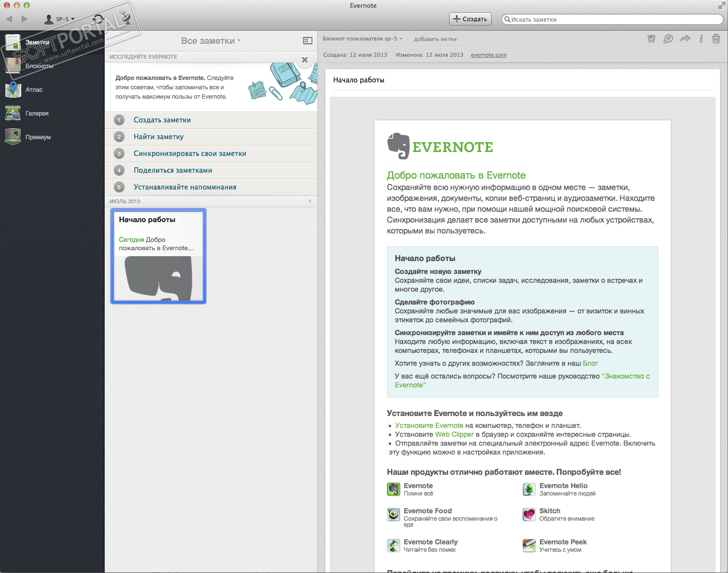The width and height of the screenshot is (728, 573).
Task: Open the activity satellite dish icon
Action: (125, 19)
